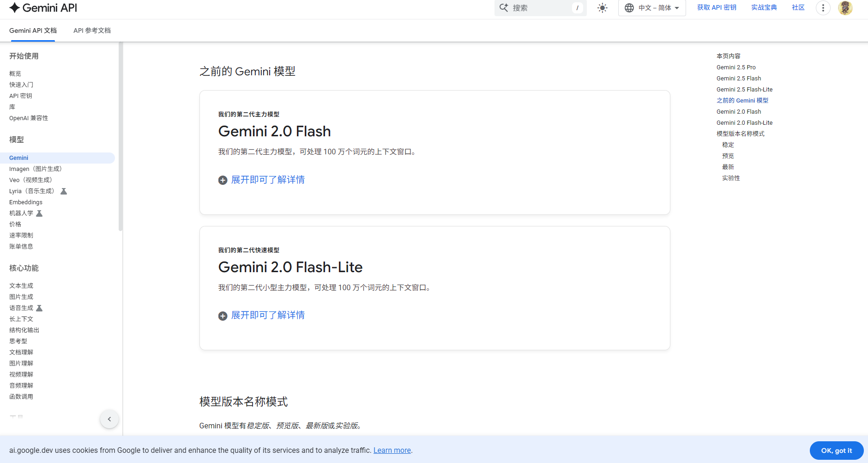Expand details for Gemini 2.0 Flash

pos(261,180)
